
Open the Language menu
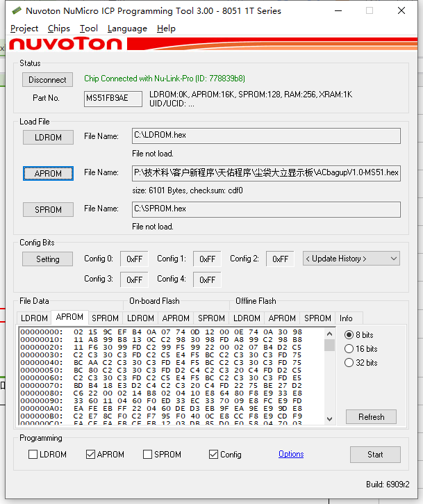click(127, 29)
